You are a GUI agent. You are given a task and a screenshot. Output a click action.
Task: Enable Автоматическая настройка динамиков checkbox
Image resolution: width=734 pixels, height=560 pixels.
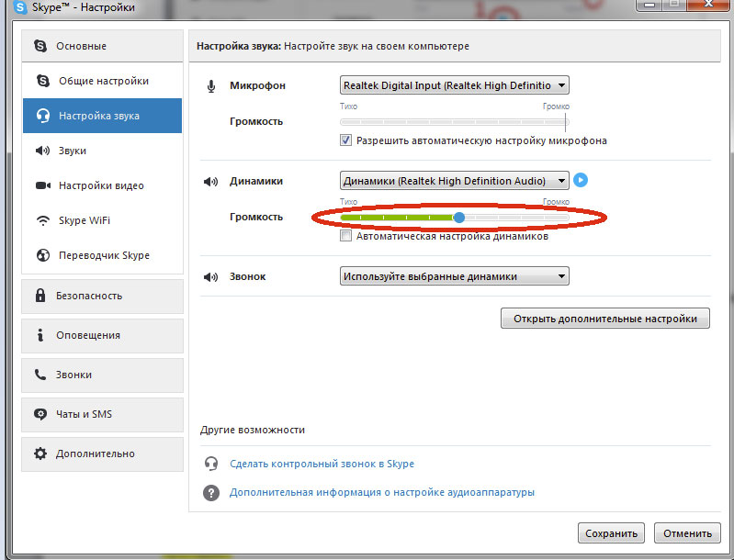345,236
